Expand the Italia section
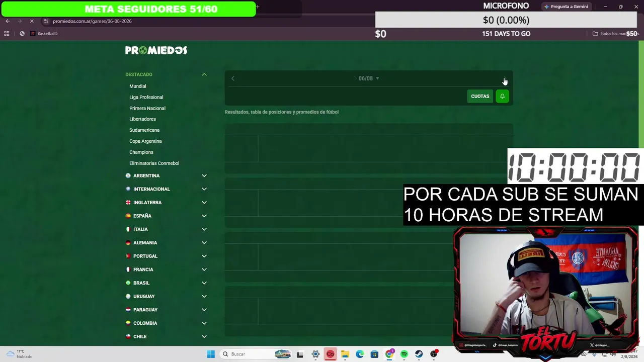 [x=204, y=229]
